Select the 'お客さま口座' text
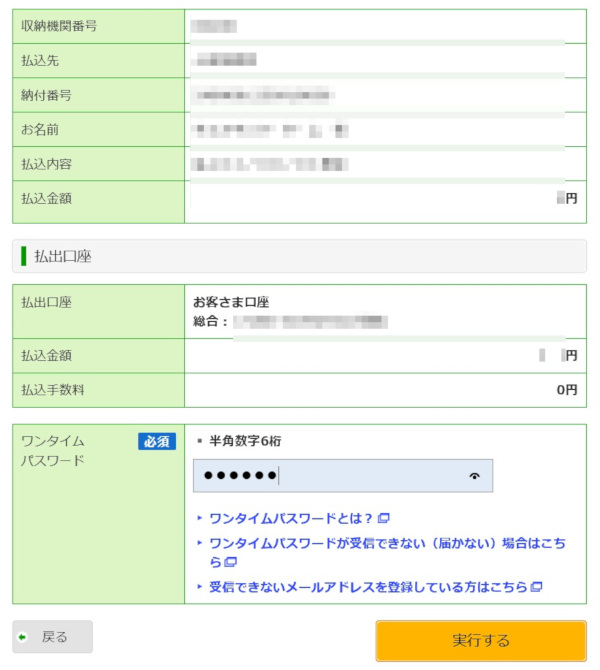The width and height of the screenshot is (600, 670). pos(231,302)
